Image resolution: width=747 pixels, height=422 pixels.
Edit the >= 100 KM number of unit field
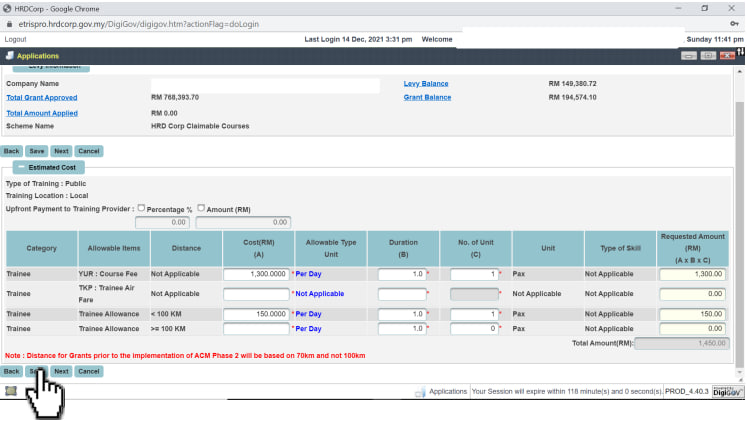click(474, 329)
